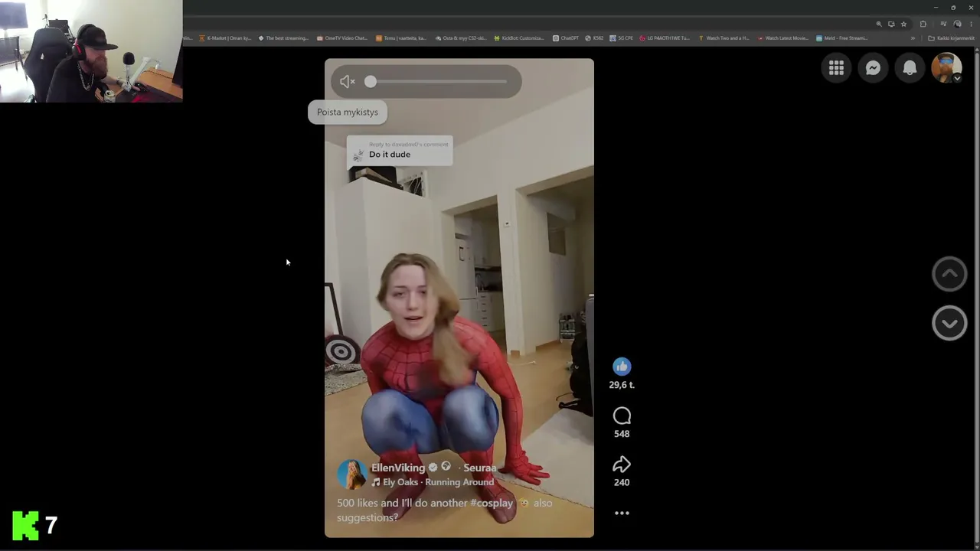
Task: Bookmark this page with the star
Action: (903, 24)
